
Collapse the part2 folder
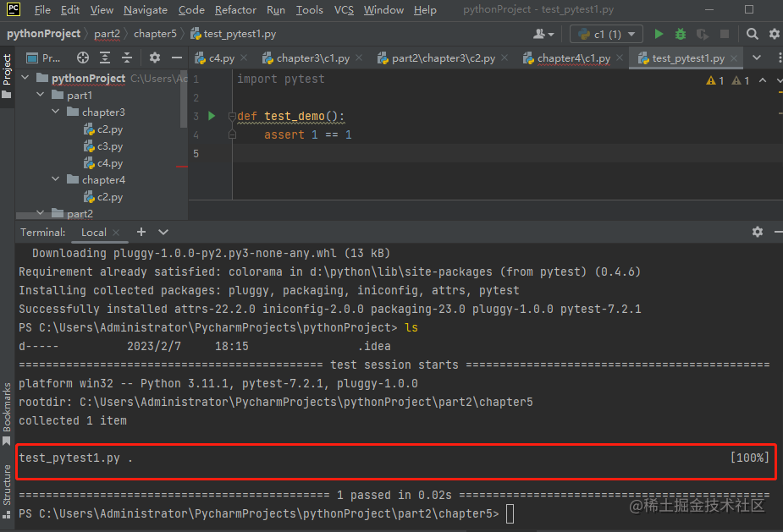41,213
